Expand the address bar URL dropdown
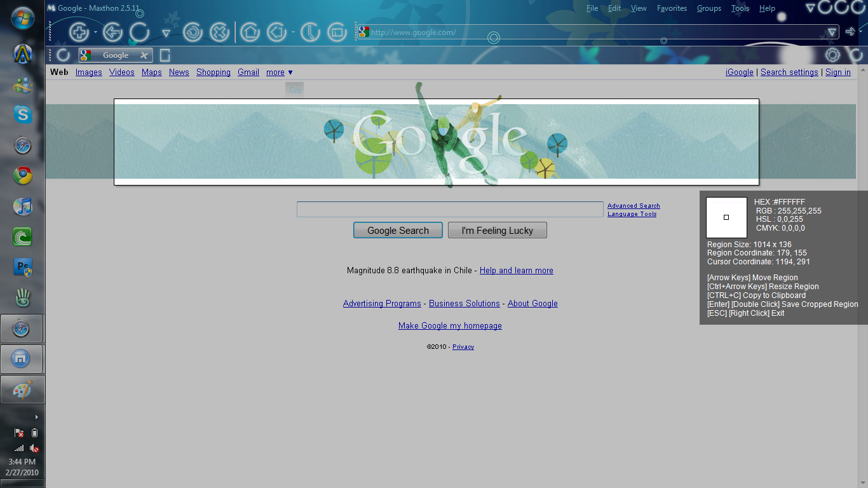868x488 pixels. tap(831, 31)
